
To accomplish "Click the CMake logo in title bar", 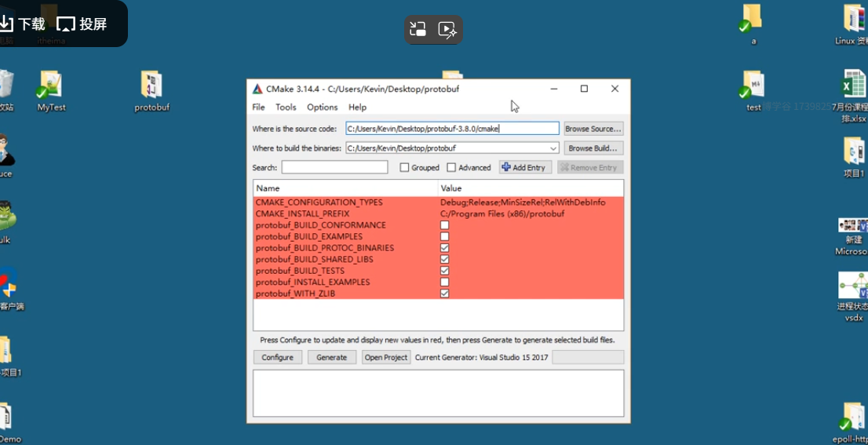I will click(257, 89).
